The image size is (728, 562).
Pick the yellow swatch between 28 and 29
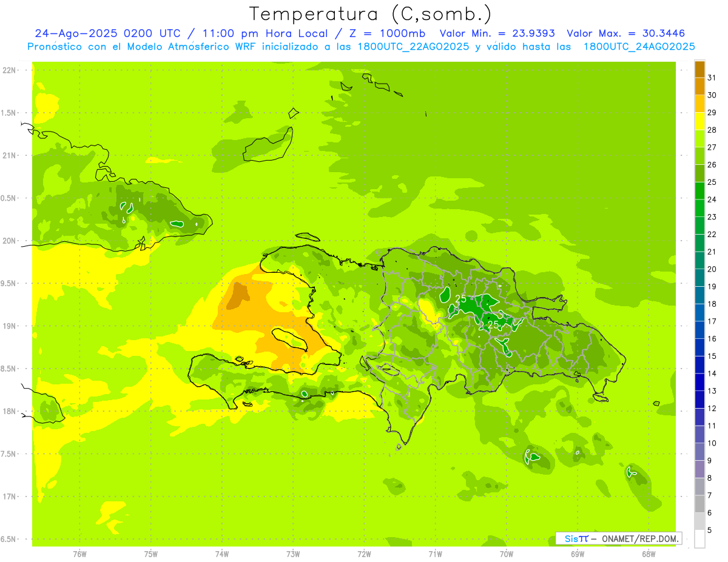700,121
